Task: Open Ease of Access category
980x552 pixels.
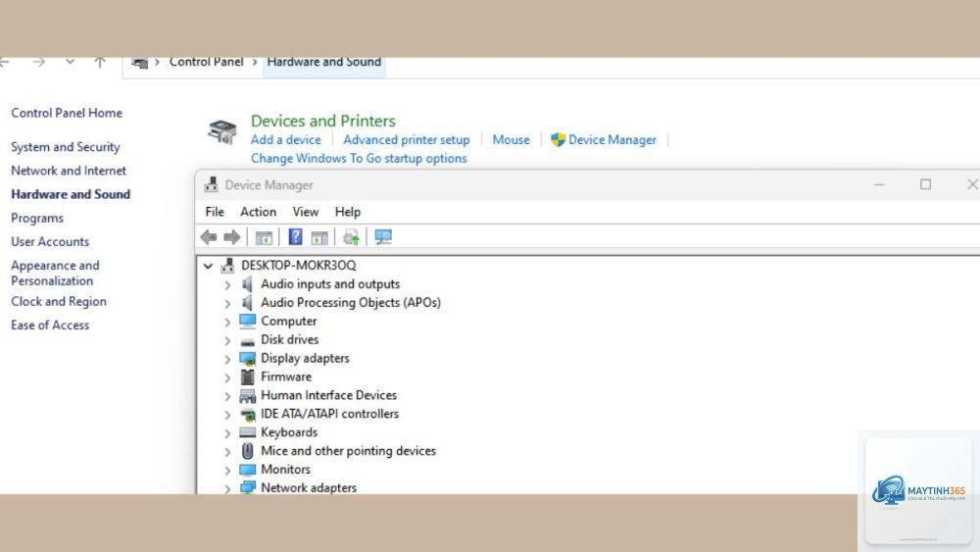Action: point(49,326)
